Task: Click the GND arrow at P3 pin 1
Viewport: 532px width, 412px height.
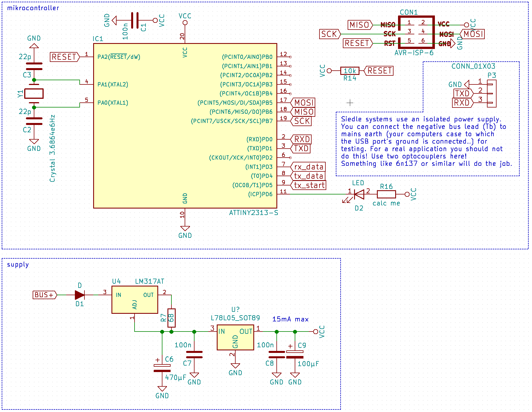Action: [466, 84]
